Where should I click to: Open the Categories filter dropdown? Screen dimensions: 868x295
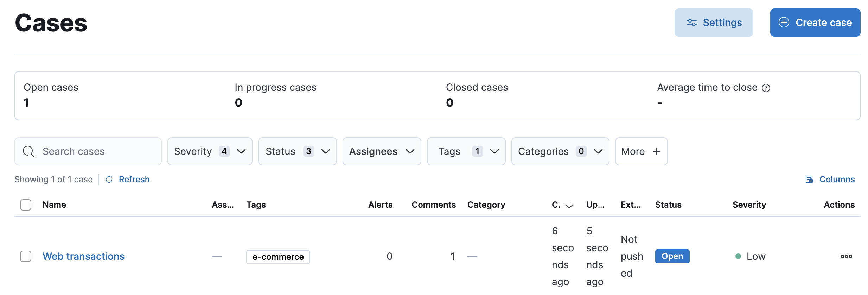click(x=560, y=151)
